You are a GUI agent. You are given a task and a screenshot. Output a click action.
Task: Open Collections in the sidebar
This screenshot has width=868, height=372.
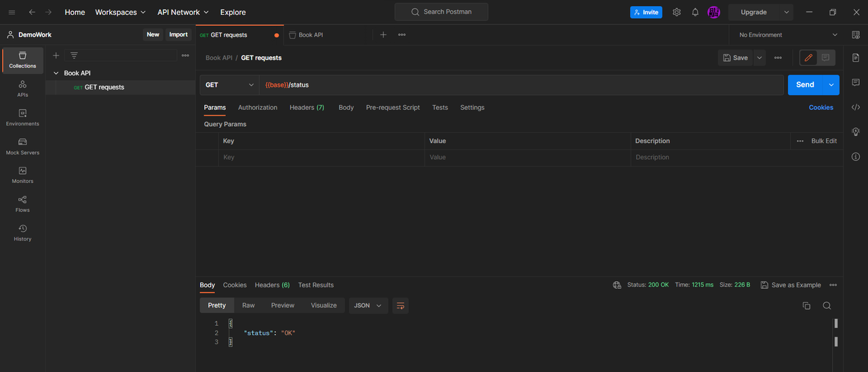(x=22, y=60)
